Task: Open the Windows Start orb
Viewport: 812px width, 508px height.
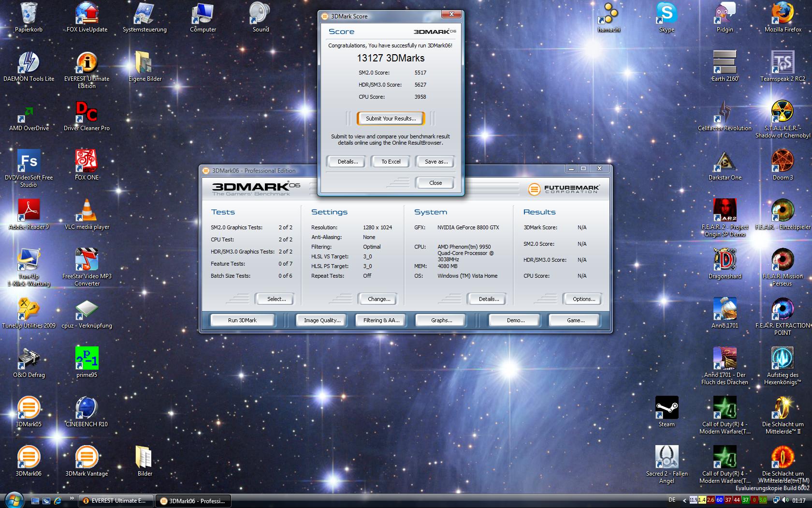Action: click(x=13, y=500)
